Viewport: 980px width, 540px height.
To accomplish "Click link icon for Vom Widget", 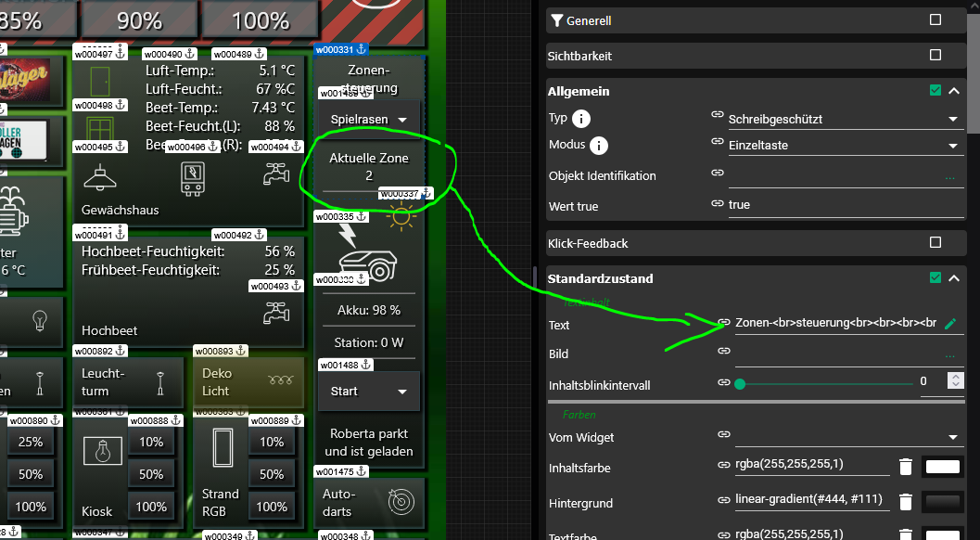I will click(x=724, y=433).
